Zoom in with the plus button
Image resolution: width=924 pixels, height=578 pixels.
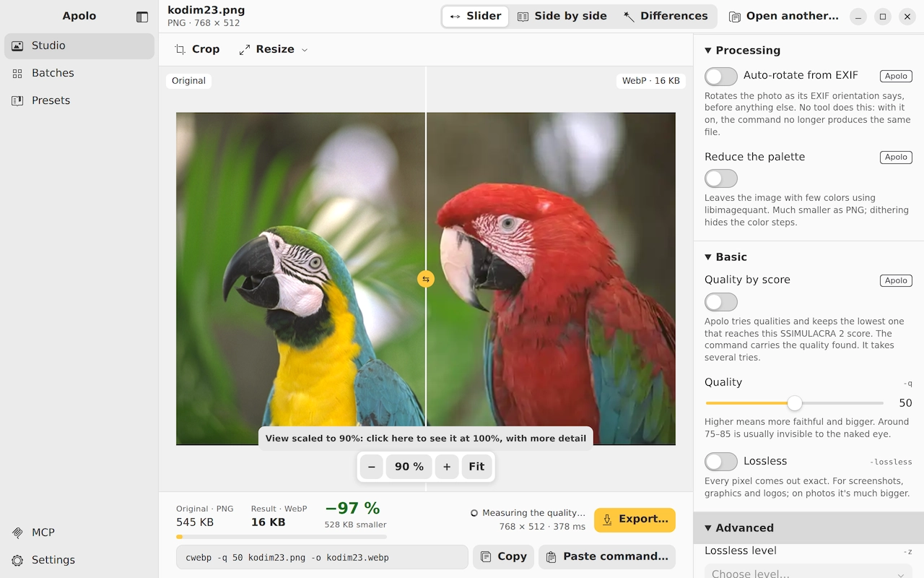coord(447,467)
